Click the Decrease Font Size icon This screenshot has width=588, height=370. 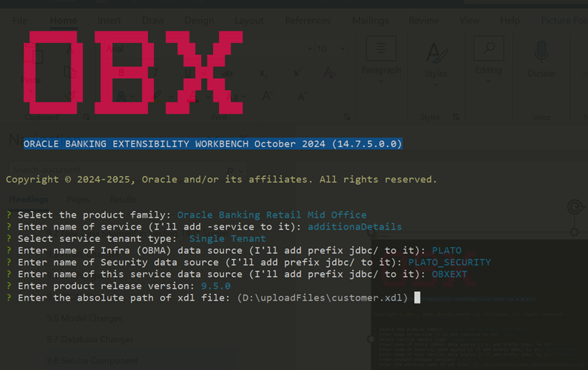click(303, 97)
